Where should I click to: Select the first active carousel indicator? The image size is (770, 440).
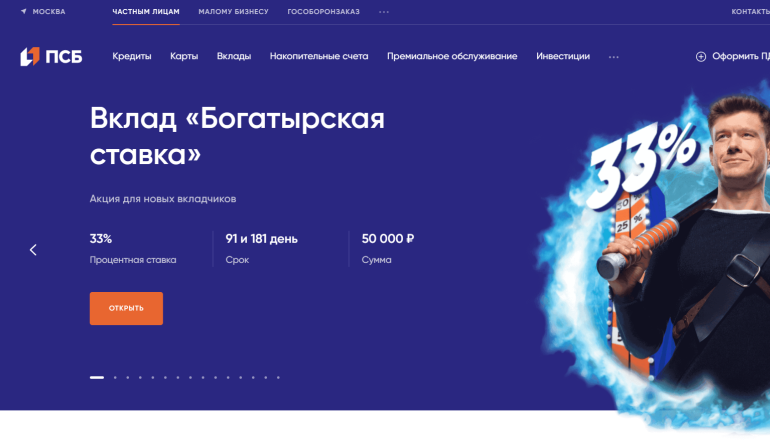click(97, 378)
